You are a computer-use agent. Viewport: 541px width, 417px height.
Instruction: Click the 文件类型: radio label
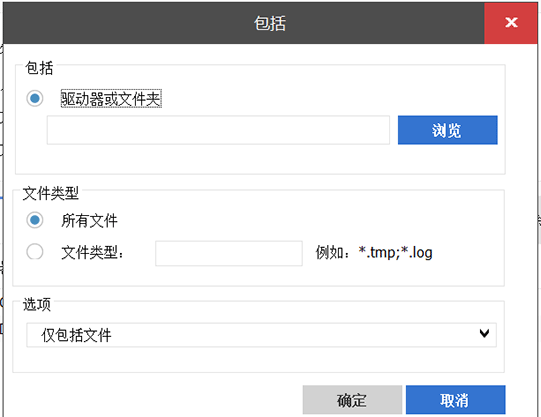pyautogui.click(x=92, y=252)
